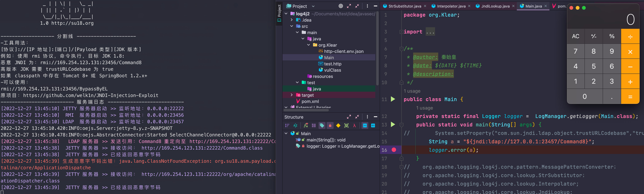Toggle show non-public lock icon in Structure
Screen dimensions: 644x194
[330, 126]
